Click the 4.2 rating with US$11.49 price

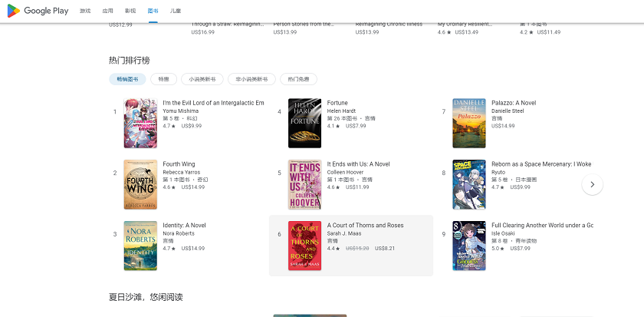tap(540, 32)
